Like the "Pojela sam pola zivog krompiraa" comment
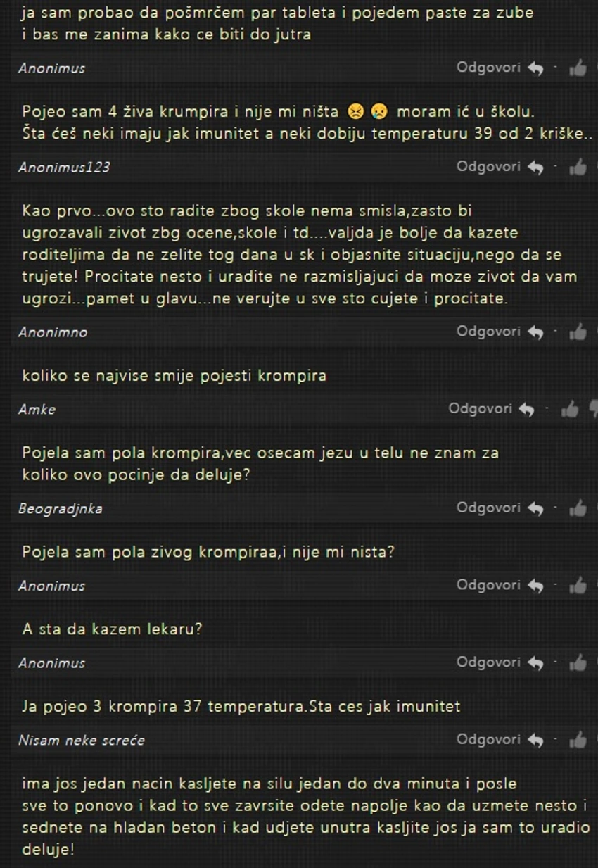The width and height of the screenshot is (598, 868). tap(578, 586)
